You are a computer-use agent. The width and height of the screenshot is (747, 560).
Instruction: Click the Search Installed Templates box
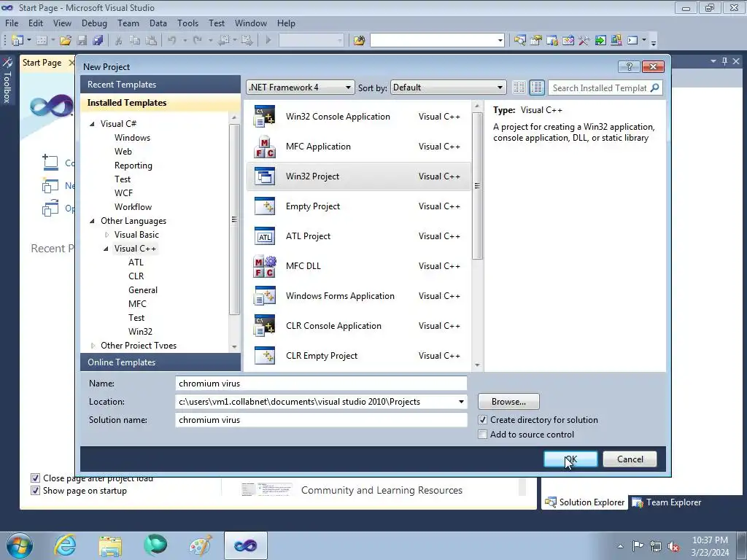600,87
